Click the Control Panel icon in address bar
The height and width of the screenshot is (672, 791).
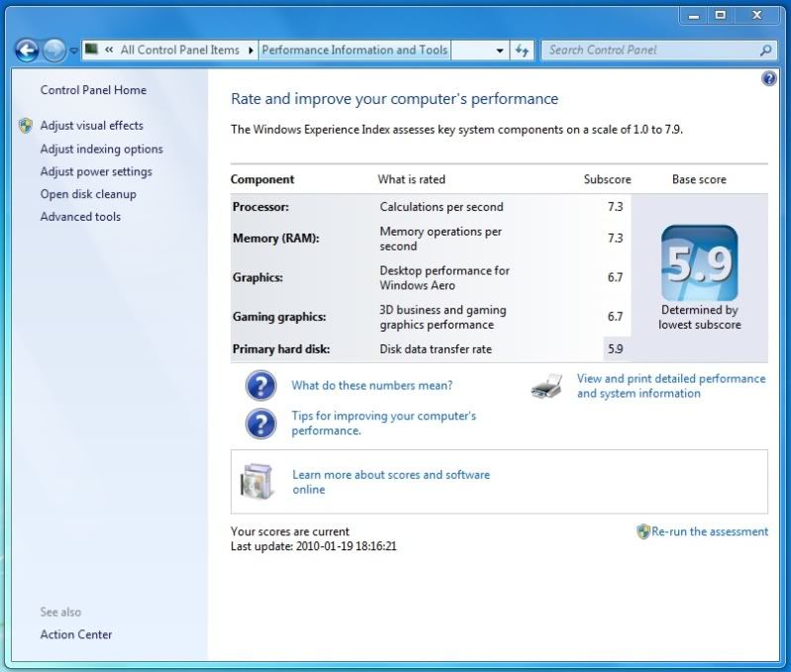click(91, 49)
